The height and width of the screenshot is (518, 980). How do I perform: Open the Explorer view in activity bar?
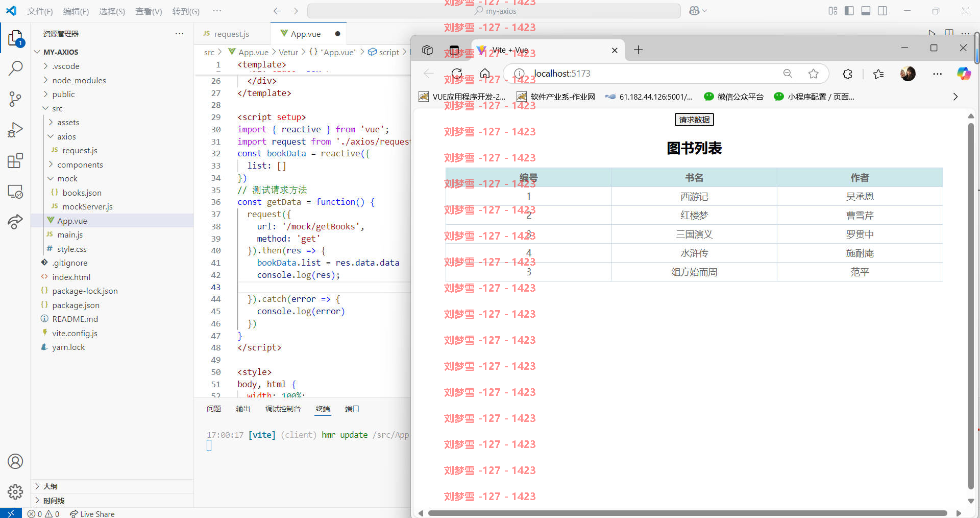click(15, 39)
